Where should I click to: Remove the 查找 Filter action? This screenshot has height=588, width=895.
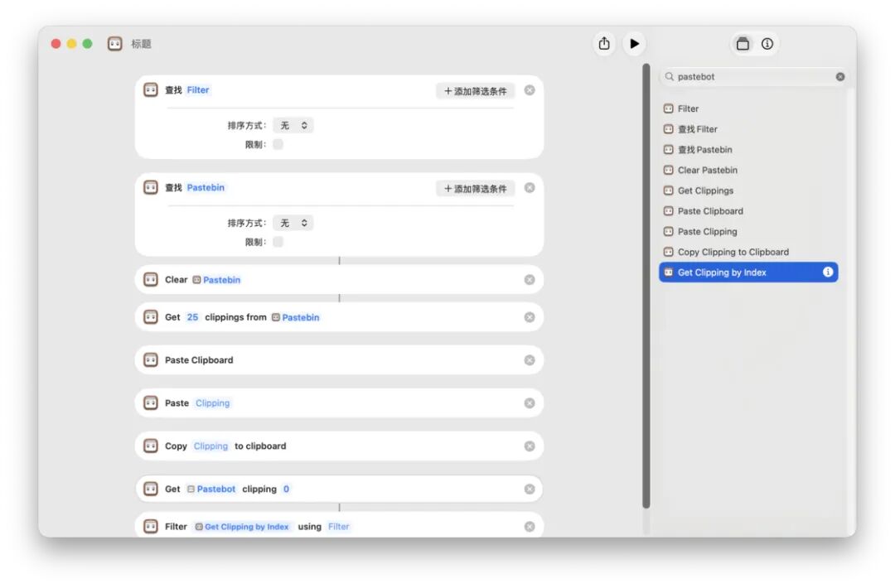pyautogui.click(x=530, y=90)
